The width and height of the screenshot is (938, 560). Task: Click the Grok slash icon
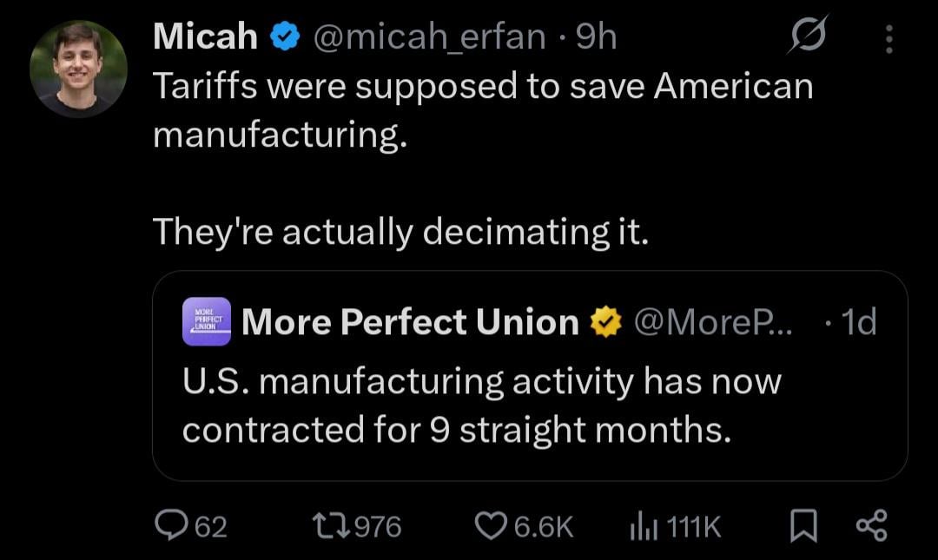(808, 36)
